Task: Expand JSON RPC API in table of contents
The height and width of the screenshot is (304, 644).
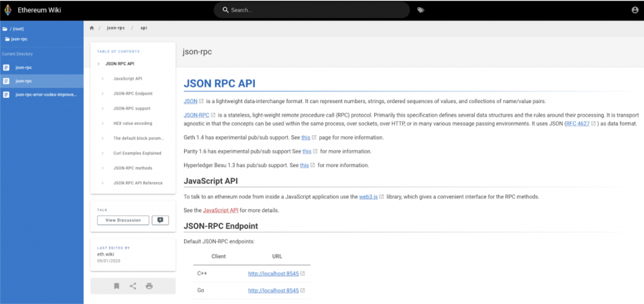Action: tap(99, 64)
